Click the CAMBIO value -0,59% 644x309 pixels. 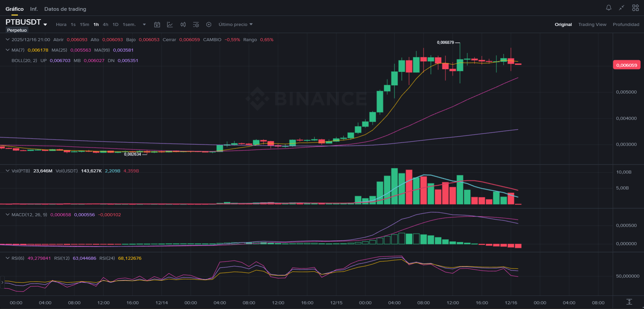pyautogui.click(x=232, y=39)
